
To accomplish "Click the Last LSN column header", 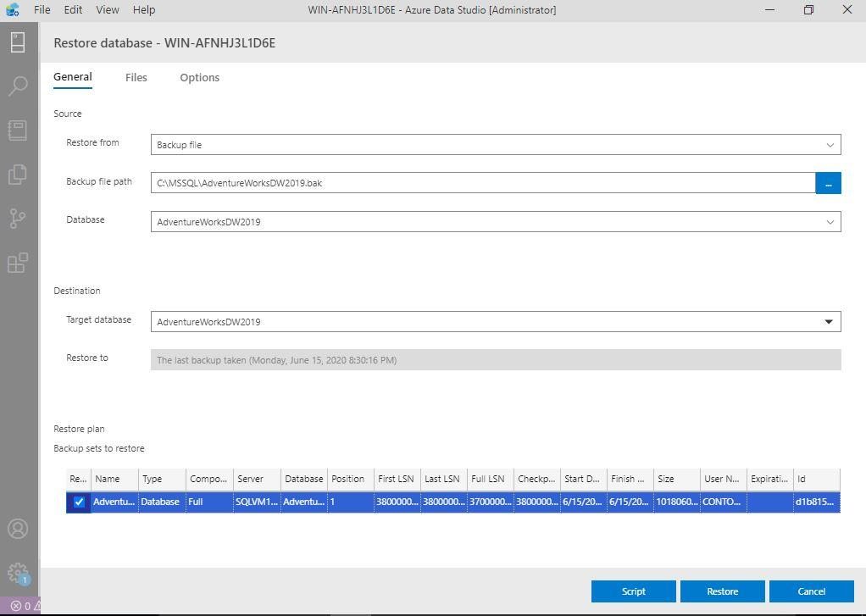I will tap(443, 479).
